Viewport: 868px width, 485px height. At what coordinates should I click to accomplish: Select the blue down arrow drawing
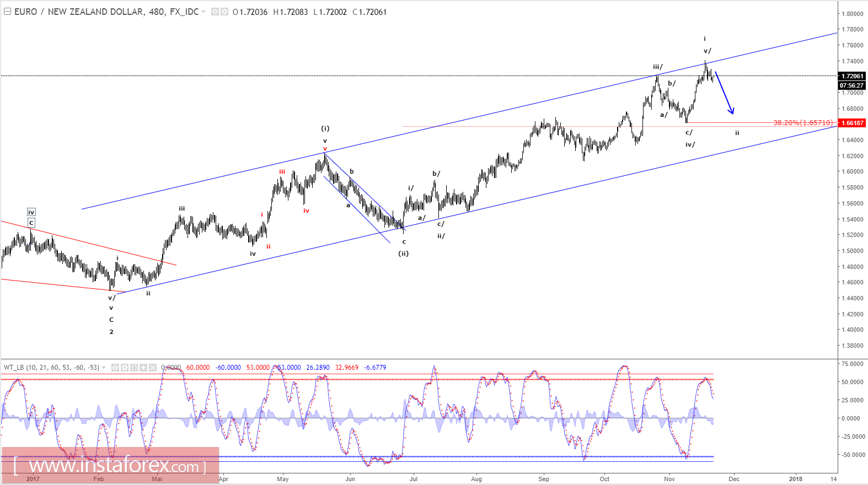click(x=725, y=93)
